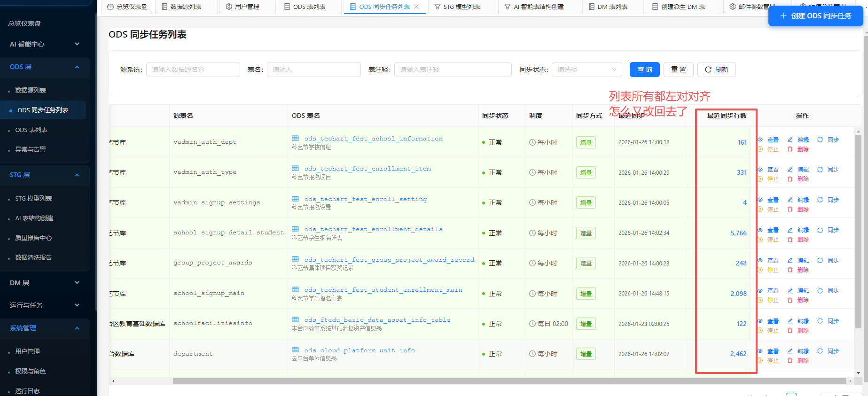
Task: Click the 刷新 refresh button
Action: [x=716, y=70]
